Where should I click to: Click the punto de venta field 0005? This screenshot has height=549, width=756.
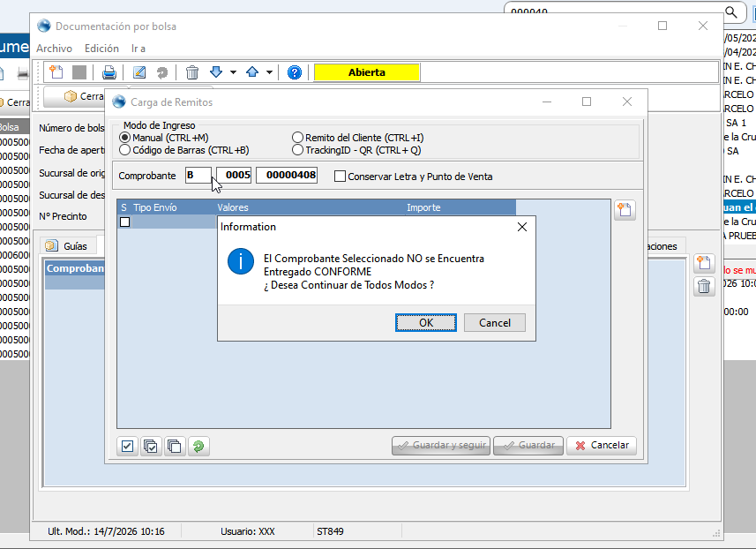[234, 175]
